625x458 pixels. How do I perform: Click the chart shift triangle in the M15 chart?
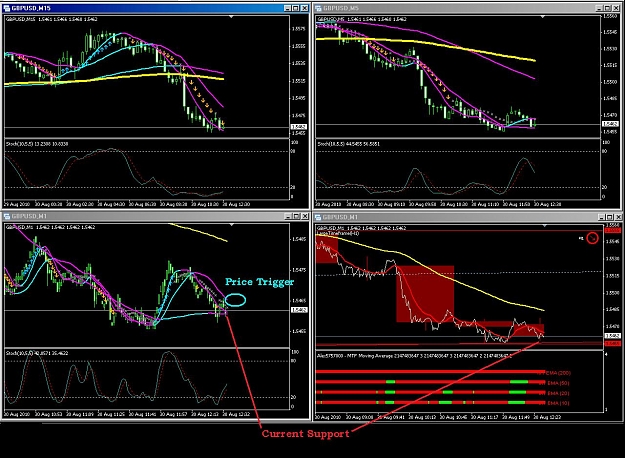point(231,17)
